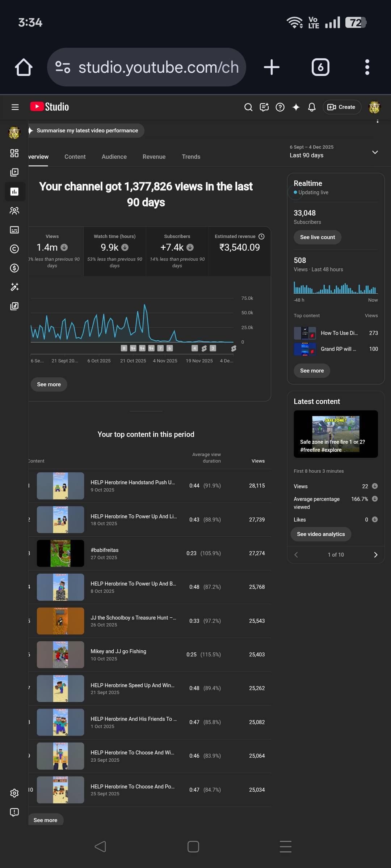Open the Studio hamburger menu
Image resolution: width=391 pixels, height=868 pixels.
click(15, 107)
